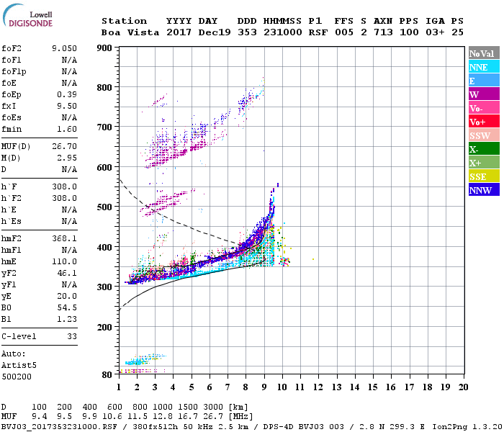Click the DPS-4D BVJ03 003 instrument label
Viewport: 504px width, 432px height.
click(303, 427)
